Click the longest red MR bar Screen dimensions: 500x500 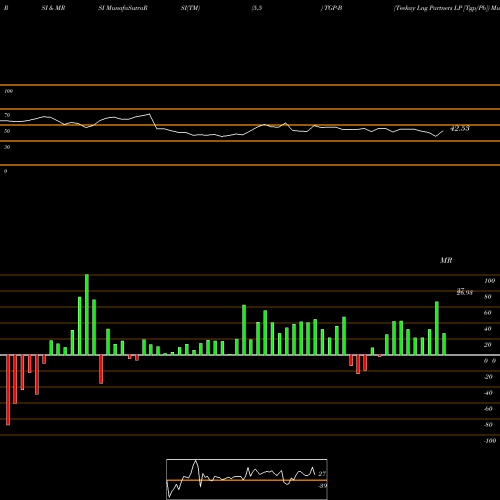(x=8, y=390)
